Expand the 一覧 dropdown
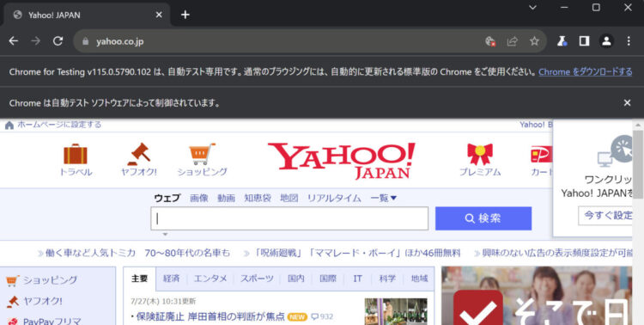The width and height of the screenshot is (644, 325). [383, 198]
